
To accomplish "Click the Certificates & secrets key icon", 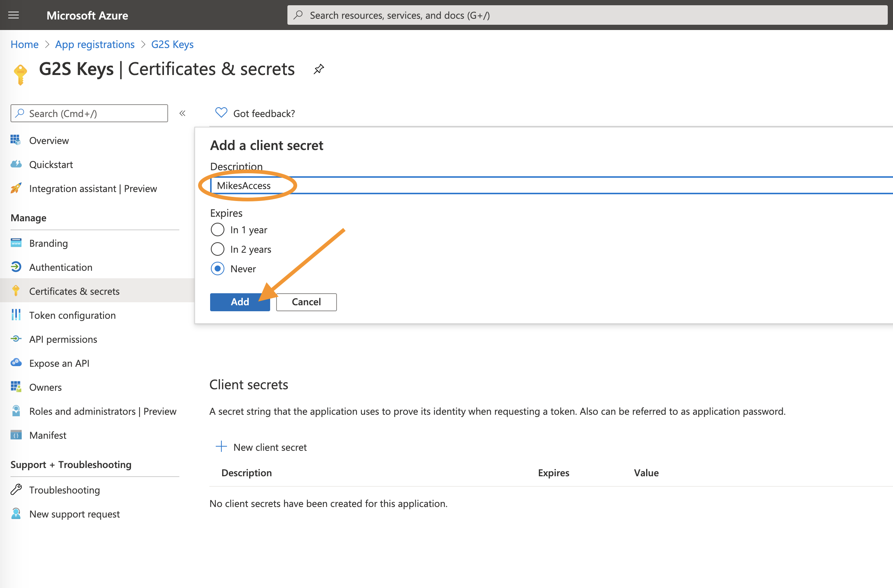I will 16,291.
